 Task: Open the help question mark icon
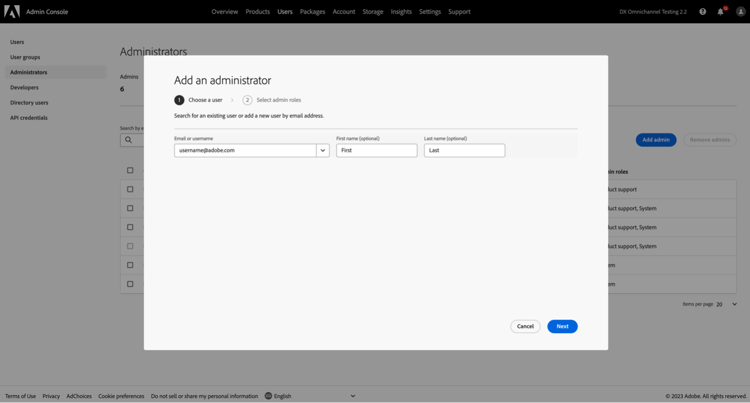pos(703,11)
